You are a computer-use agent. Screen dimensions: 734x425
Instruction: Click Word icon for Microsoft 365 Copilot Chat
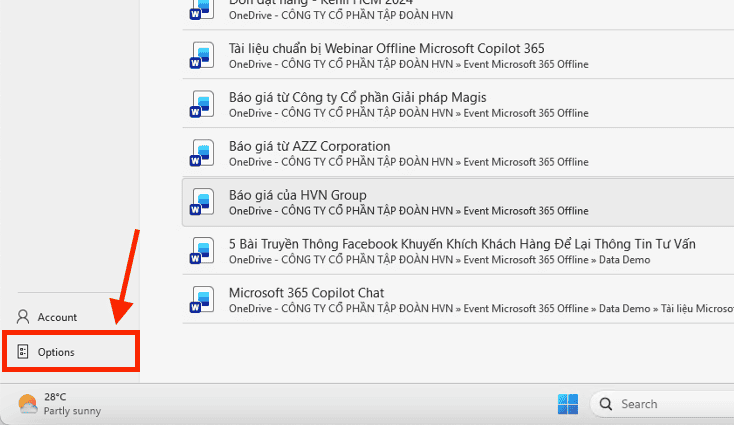[202, 300]
